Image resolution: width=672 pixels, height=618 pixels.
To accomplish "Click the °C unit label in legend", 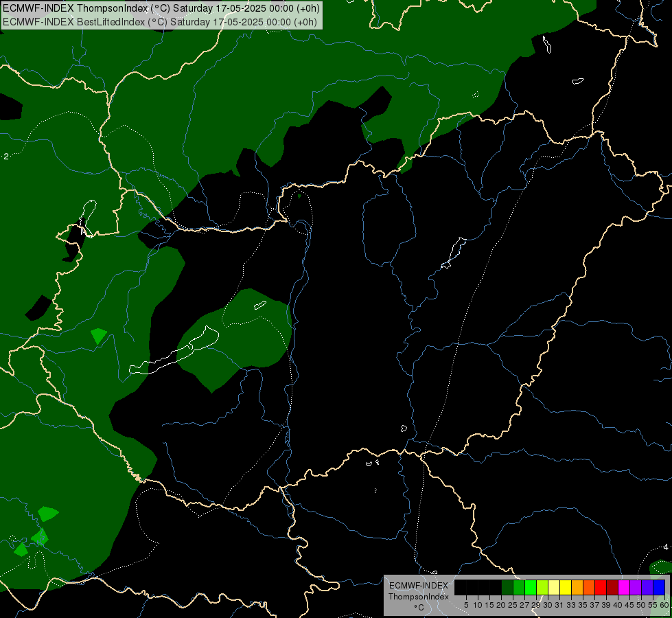I will (x=419, y=607).
